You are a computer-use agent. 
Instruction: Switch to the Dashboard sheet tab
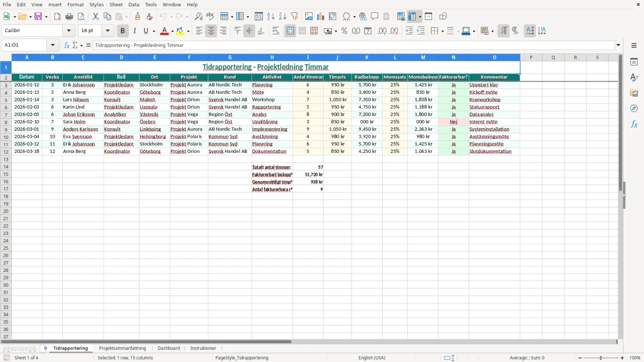[x=169, y=349]
